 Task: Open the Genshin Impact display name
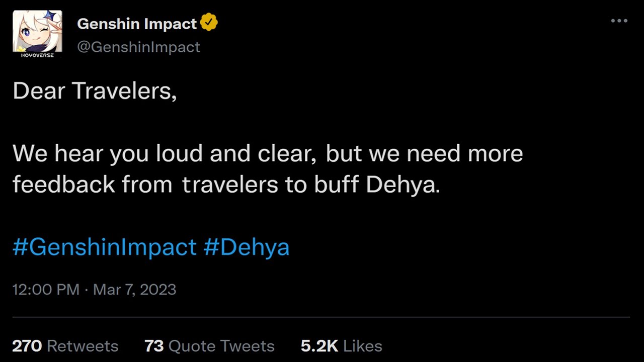137,24
